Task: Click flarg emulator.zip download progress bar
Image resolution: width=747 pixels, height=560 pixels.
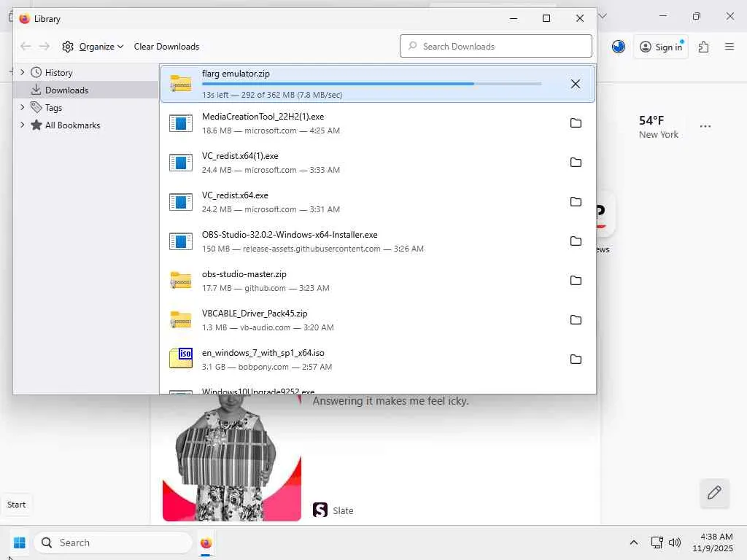Action: tap(371, 84)
